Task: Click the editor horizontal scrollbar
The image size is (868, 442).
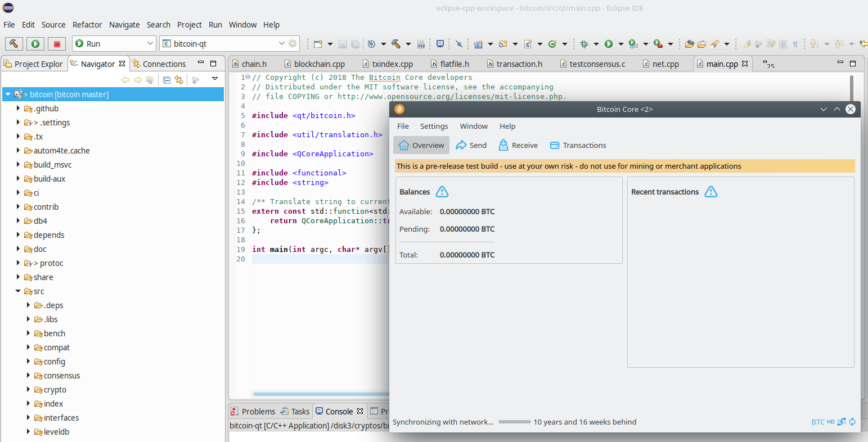Action: (321, 394)
